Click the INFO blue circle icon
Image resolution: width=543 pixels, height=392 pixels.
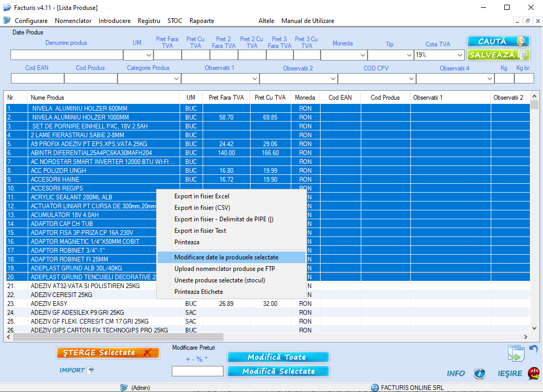pyautogui.click(x=480, y=373)
